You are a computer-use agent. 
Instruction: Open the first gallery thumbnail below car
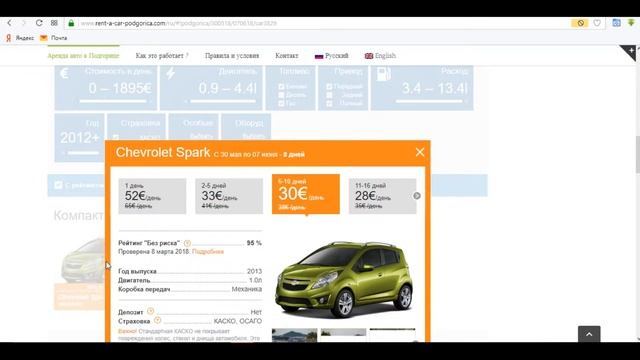[x=294, y=335]
